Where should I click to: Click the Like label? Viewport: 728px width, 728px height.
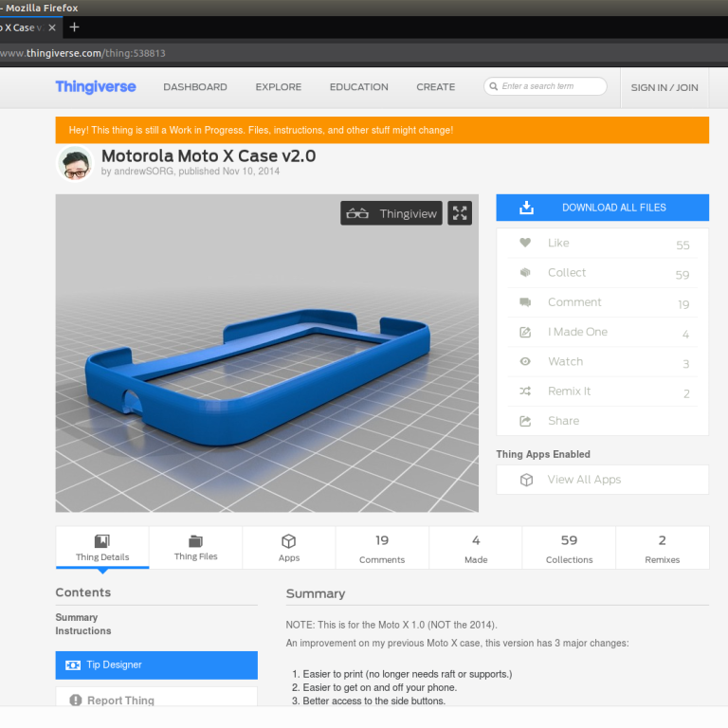[558, 243]
